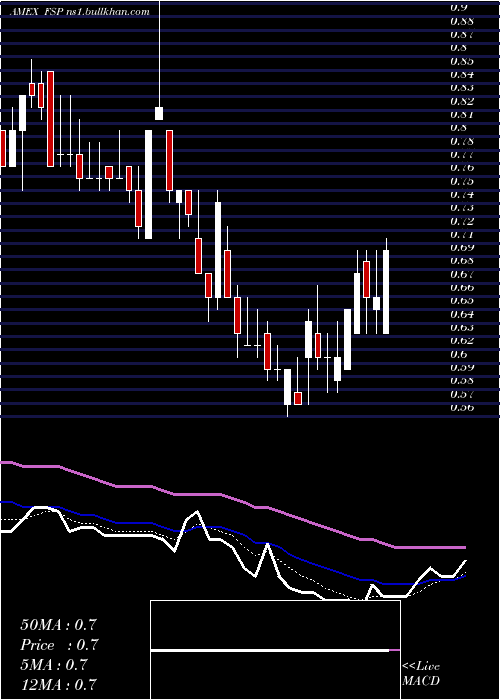Select the 0.78 price axis label
Screen dimensions: 500x700
462,141
